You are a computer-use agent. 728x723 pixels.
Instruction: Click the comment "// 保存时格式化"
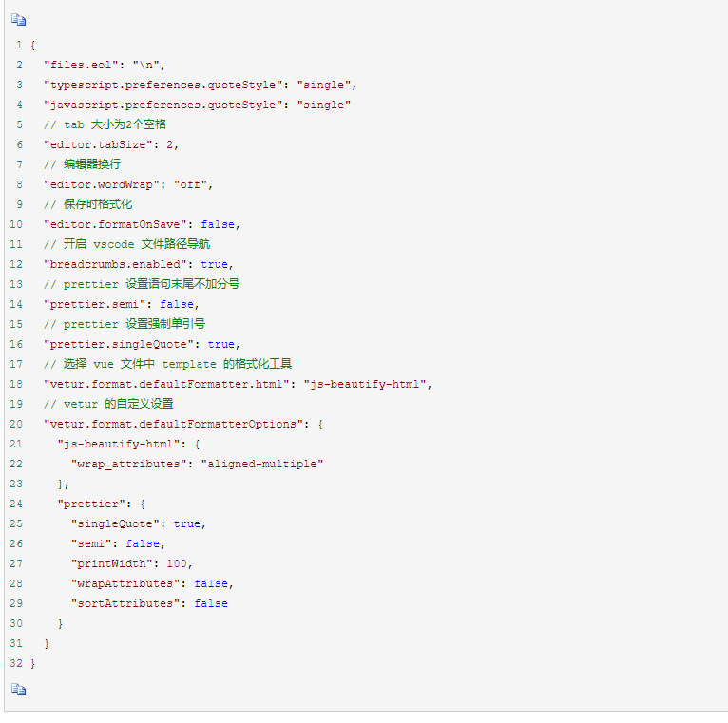88,204
